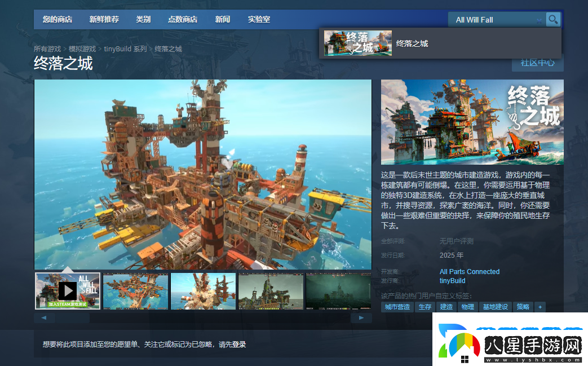Select the second screenshot thumbnail
588x366 pixels.
tap(135, 291)
